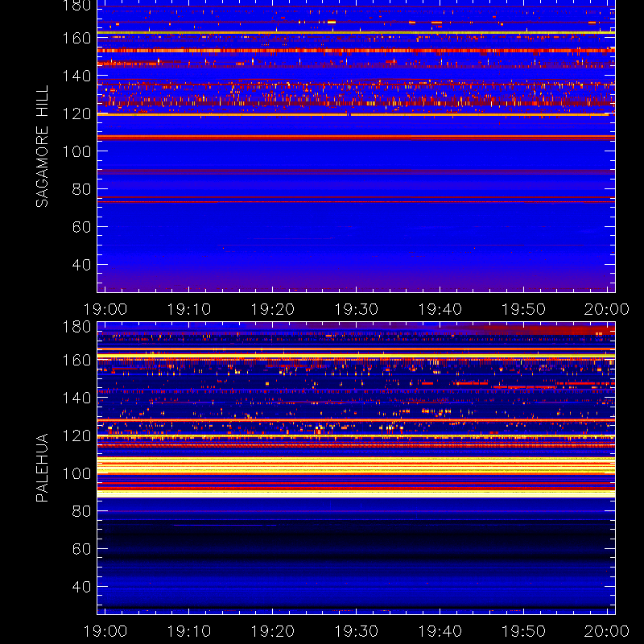Pick the 120 tick label on Sagamore Hill axis
Screen dimensions: 644x644
76,114
